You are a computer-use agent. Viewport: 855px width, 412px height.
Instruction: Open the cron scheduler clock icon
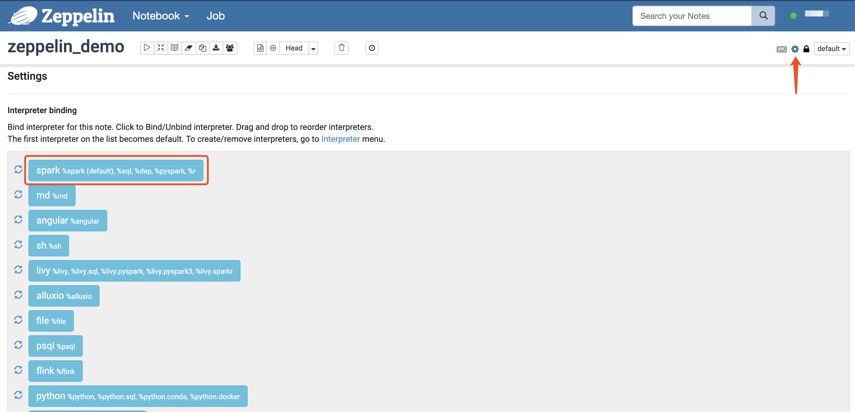click(x=372, y=48)
